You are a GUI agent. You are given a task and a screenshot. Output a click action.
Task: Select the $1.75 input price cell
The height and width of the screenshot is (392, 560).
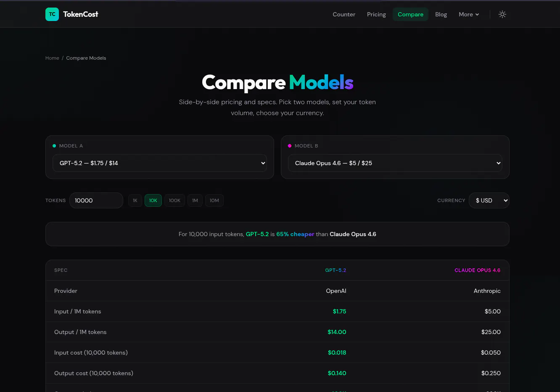click(339, 311)
